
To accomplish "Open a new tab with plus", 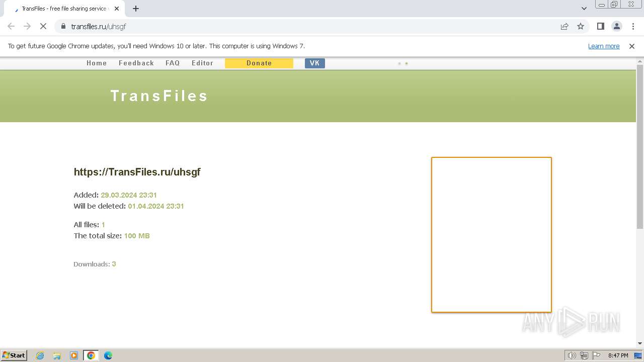I will click(136, 9).
